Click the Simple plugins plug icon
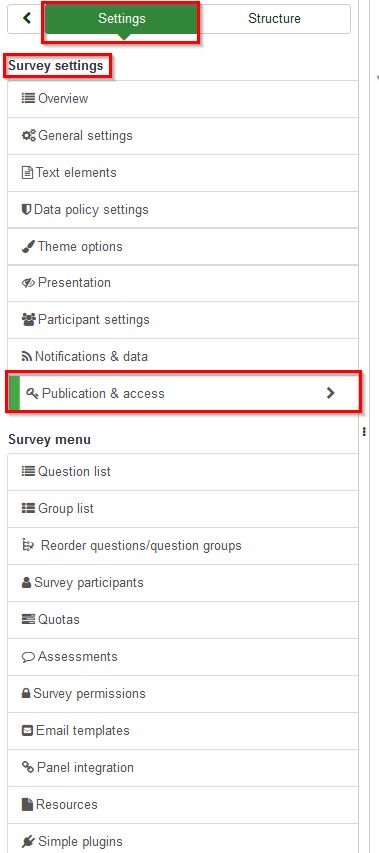The image size is (379, 853). [28, 842]
